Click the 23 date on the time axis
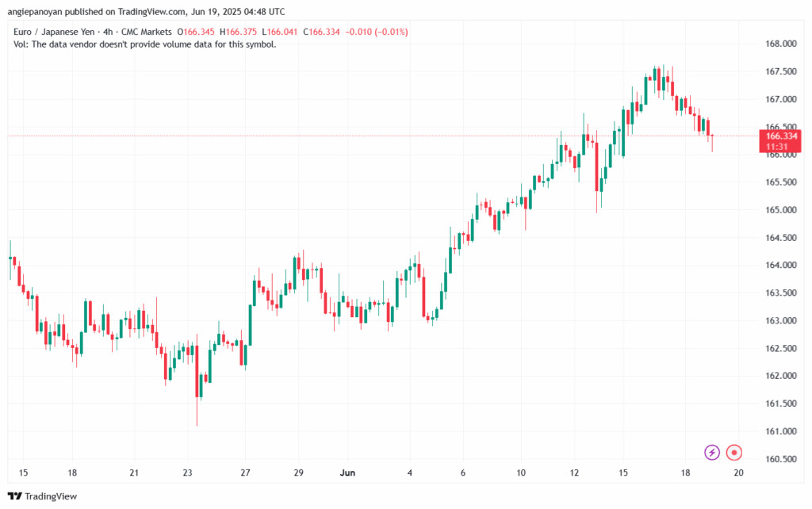Image resolution: width=812 pixels, height=509 pixels. 187,473
